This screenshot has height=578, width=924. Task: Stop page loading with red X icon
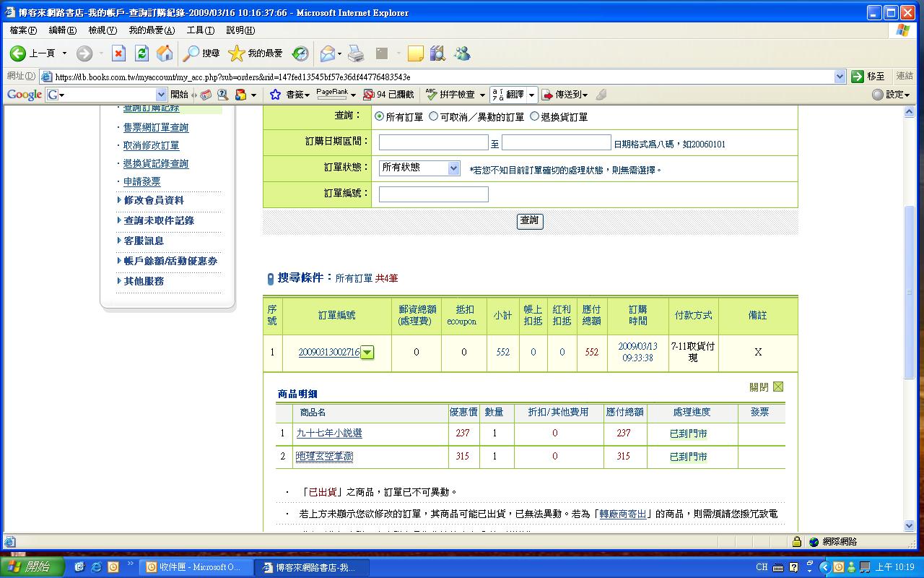(x=119, y=53)
